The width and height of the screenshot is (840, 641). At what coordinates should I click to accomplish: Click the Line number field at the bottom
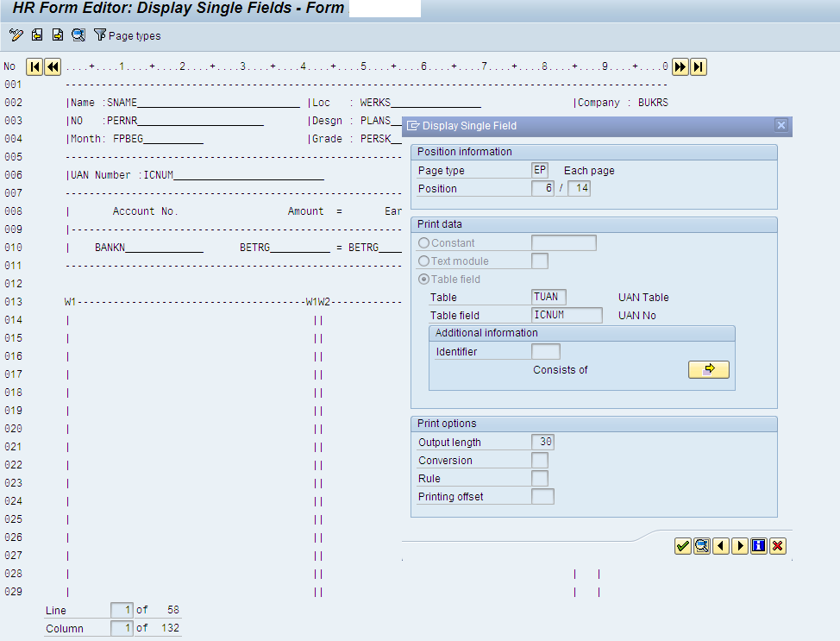pyautogui.click(x=121, y=610)
